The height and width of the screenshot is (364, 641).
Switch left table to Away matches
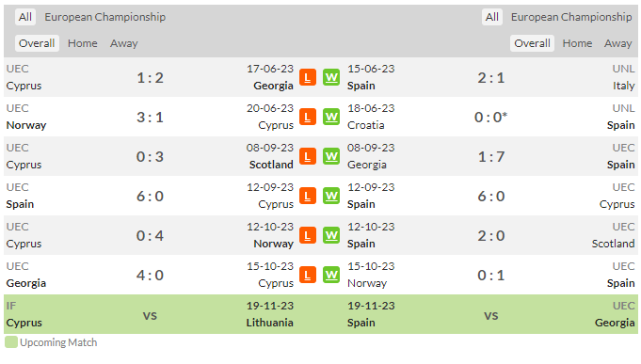tap(124, 43)
